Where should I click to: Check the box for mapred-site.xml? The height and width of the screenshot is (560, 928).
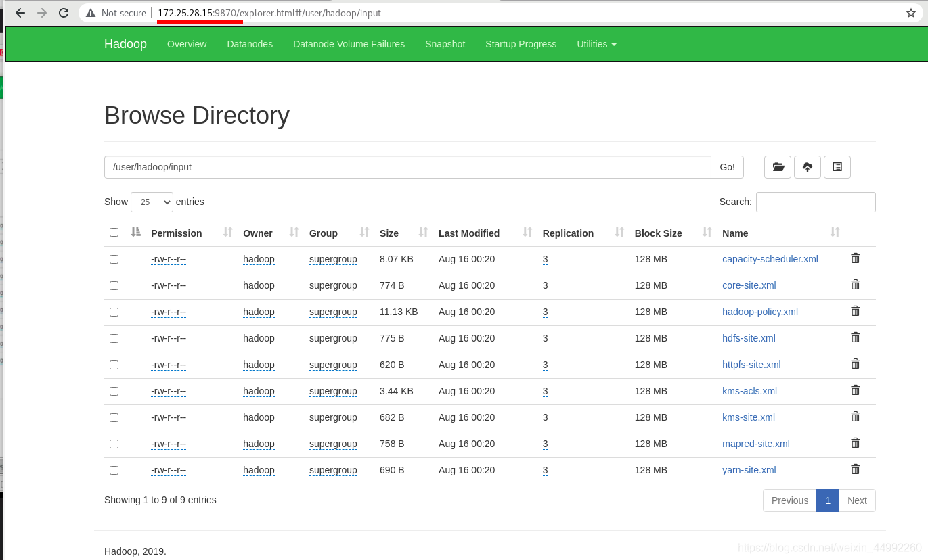114,444
